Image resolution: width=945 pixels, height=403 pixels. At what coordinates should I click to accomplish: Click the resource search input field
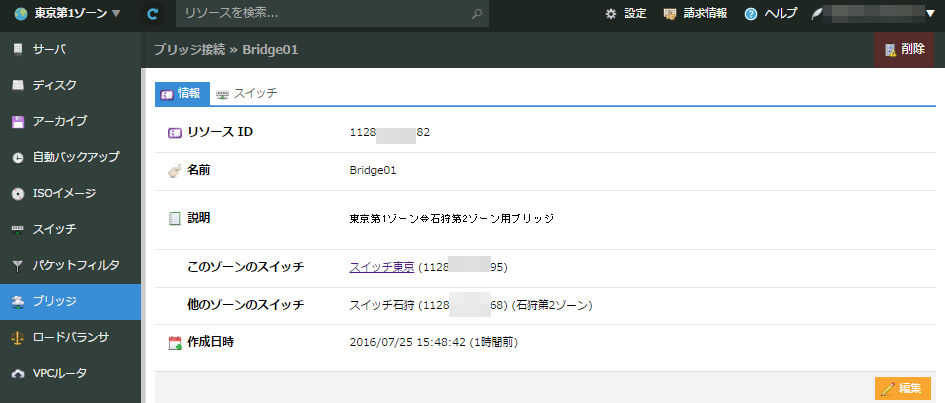click(322, 14)
